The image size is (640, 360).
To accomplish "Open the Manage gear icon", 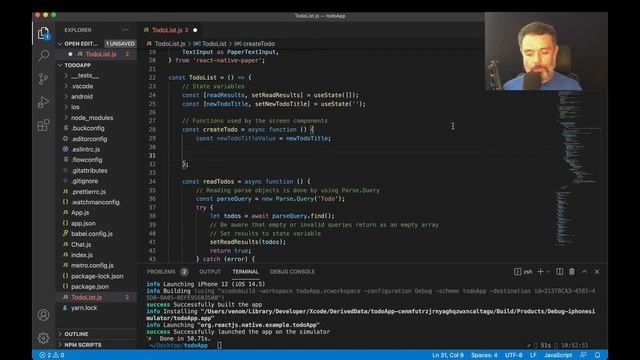I will pos(43,338).
